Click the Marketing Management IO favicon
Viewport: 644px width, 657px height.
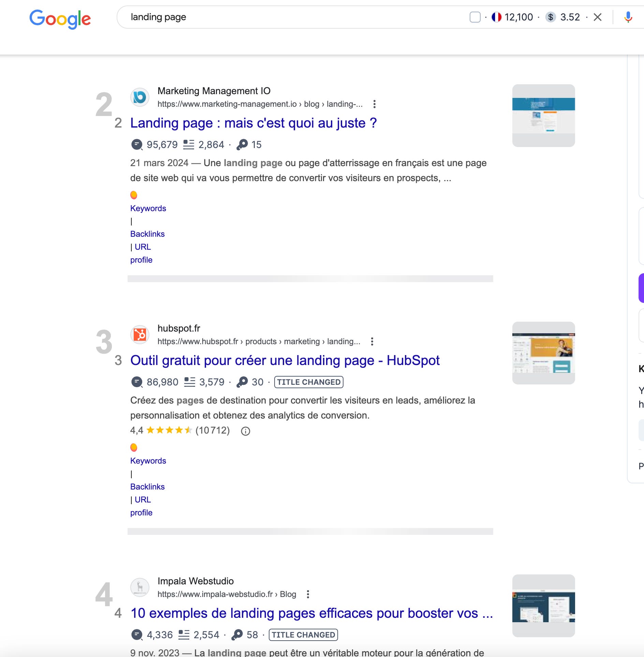[140, 97]
